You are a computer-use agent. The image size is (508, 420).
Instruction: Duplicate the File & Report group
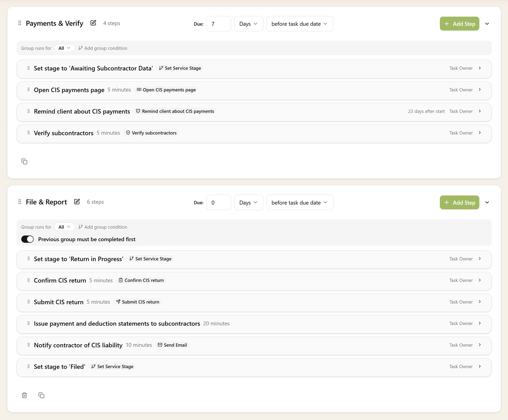pos(41,395)
